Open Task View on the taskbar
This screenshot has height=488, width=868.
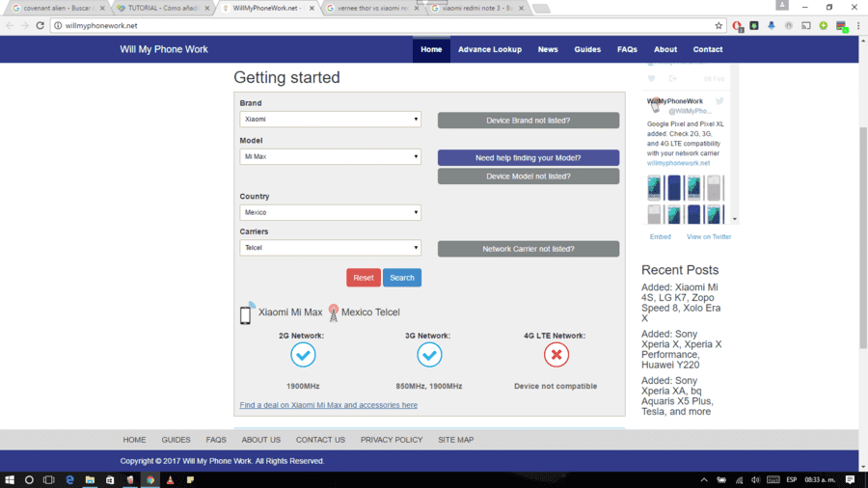[x=49, y=479]
